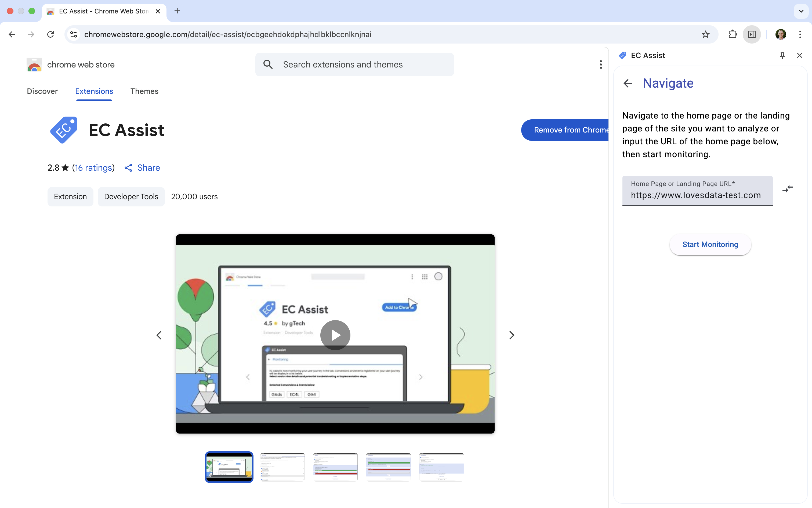Expand the tab search dropdown arrow
The height and width of the screenshot is (508, 812).
(801, 11)
